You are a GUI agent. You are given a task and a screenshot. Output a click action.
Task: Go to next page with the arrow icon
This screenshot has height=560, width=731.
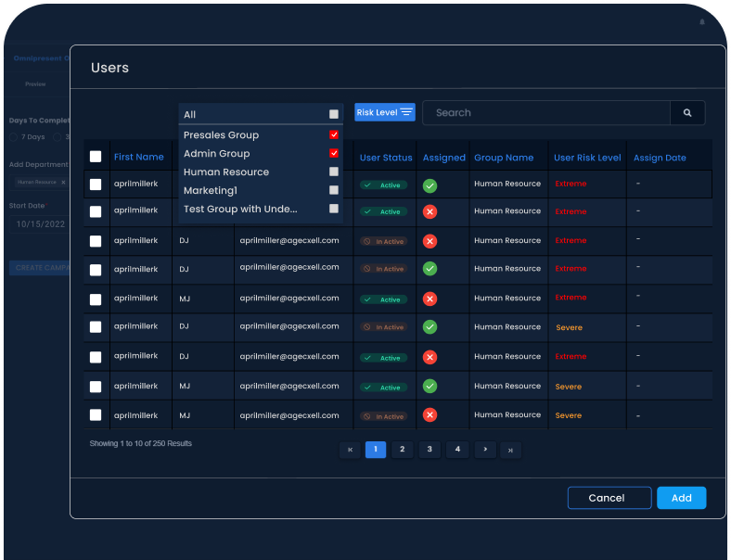(x=484, y=450)
